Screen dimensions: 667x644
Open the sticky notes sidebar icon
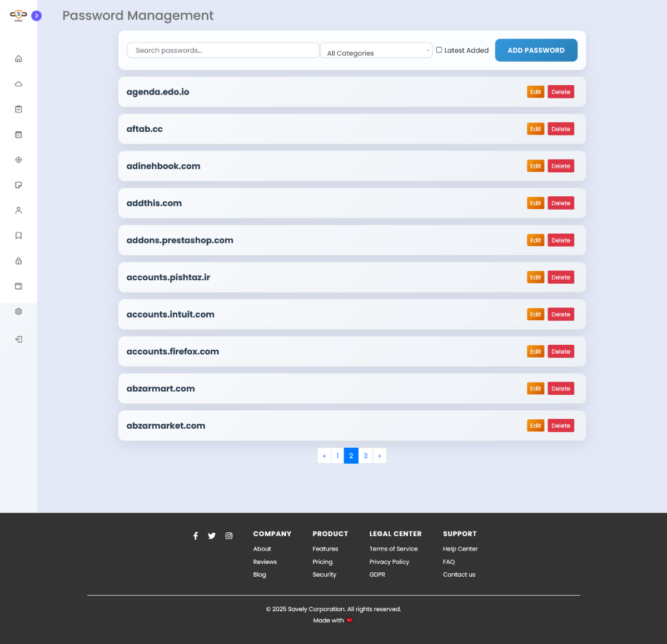[x=18, y=185]
